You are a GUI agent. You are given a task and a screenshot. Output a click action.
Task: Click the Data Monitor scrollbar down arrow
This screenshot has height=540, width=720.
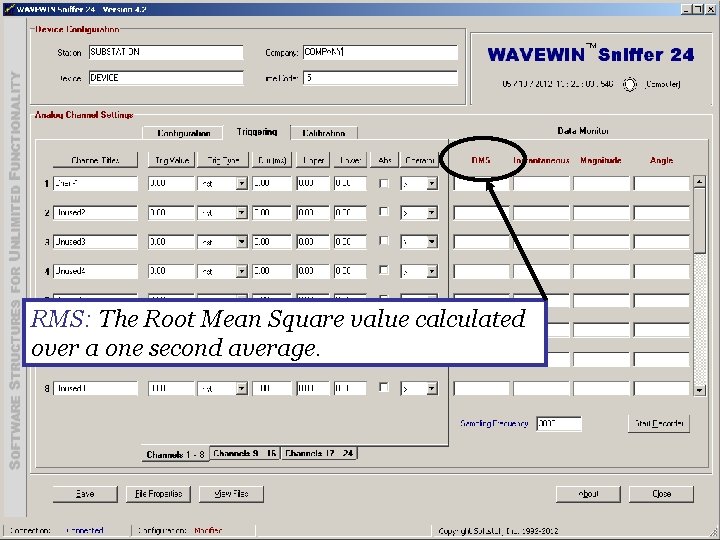coord(699,390)
